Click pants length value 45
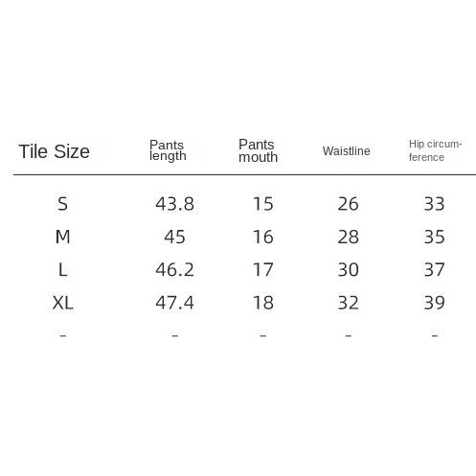This screenshot has height=476, width=476. (174, 237)
